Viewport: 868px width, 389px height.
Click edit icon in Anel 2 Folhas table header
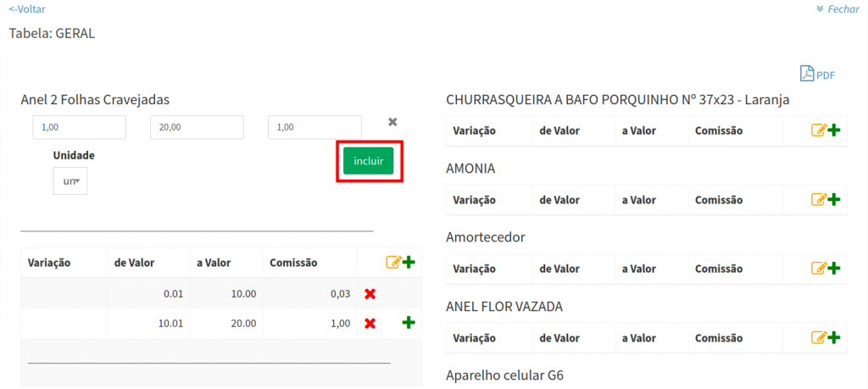coord(393,263)
